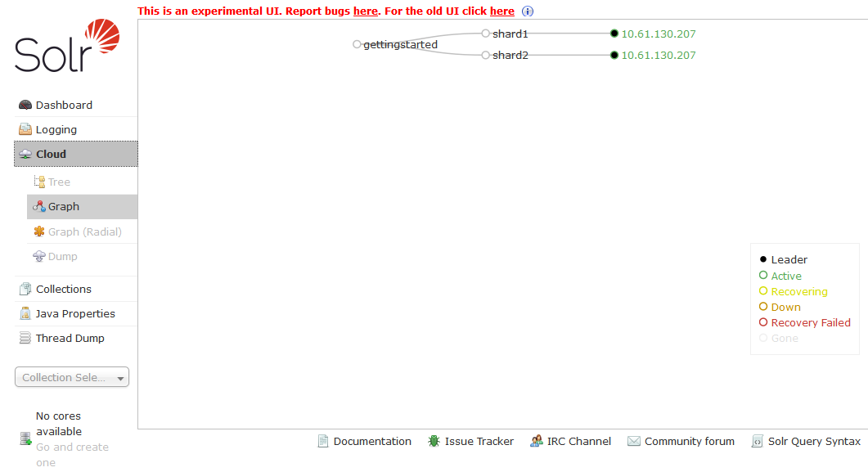Click shard2's black leader node dot

click(x=614, y=55)
